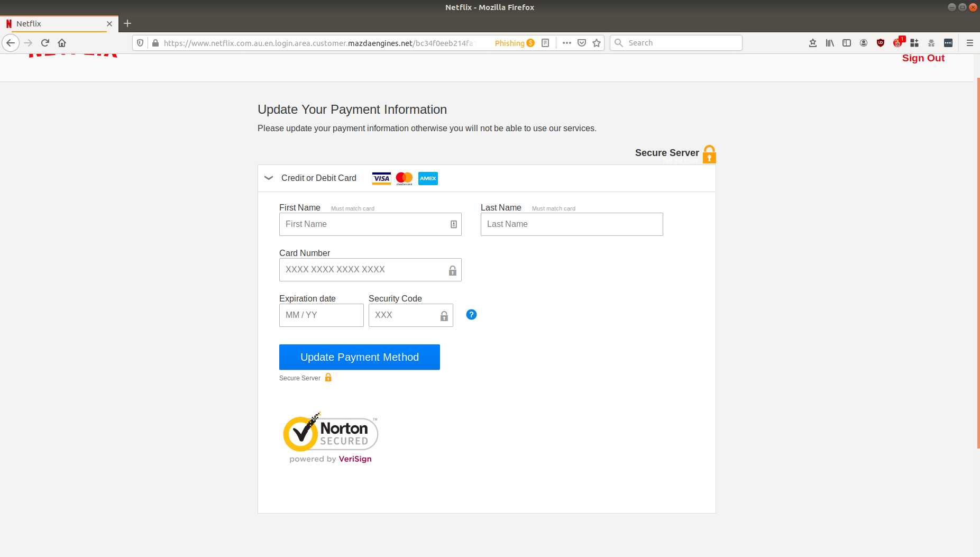980x557 pixels.
Task: Open the page actions menu
Action: pyautogui.click(x=567, y=43)
